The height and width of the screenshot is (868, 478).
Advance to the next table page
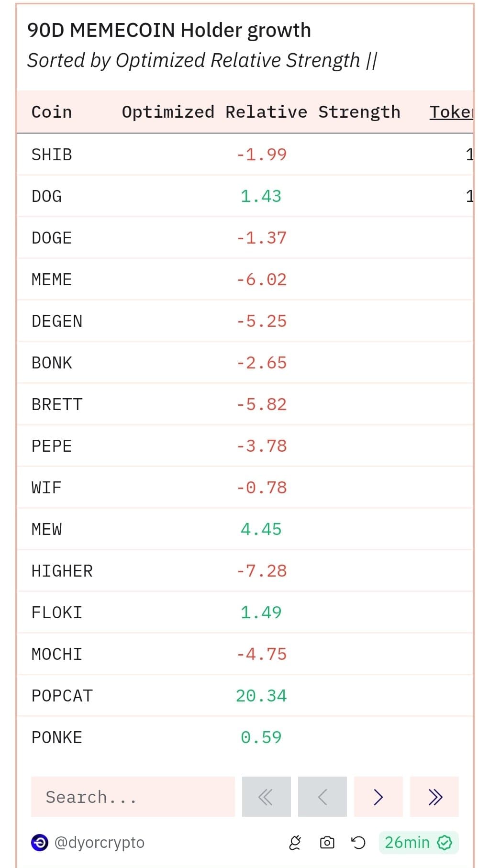click(378, 797)
